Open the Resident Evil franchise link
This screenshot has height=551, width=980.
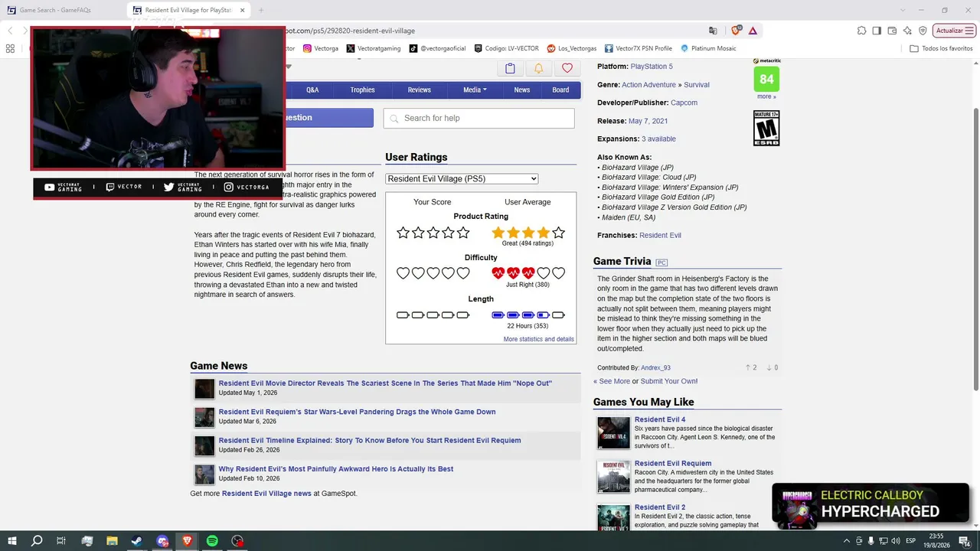tap(660, 236)
